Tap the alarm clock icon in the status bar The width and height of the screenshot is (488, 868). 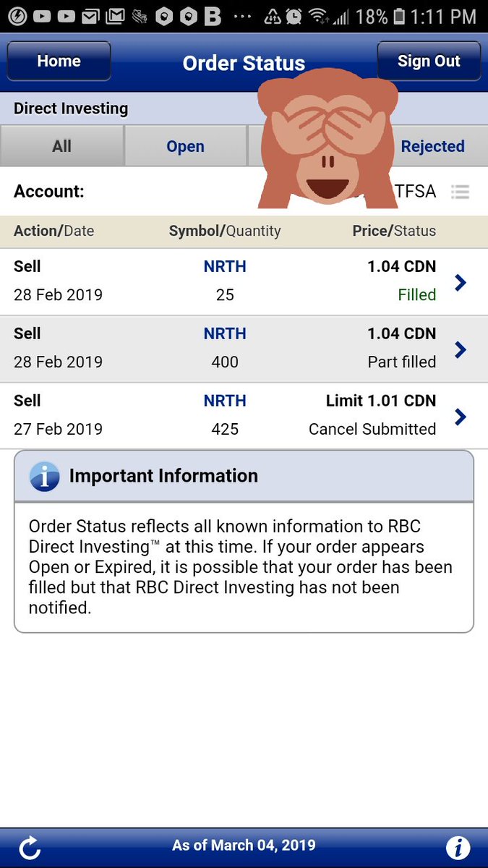(x=294, y=16)
